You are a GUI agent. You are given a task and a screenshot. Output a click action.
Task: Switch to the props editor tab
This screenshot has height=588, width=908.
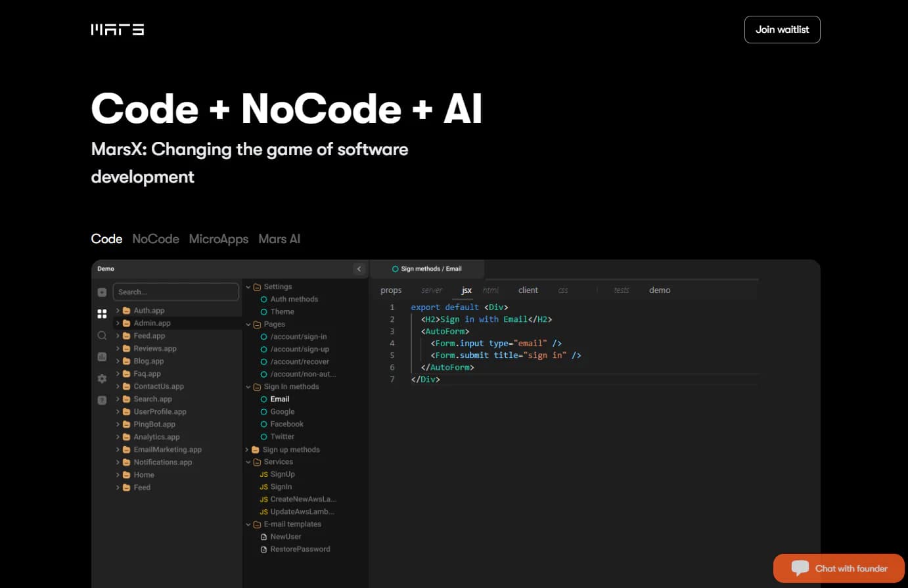click(391, 290)
